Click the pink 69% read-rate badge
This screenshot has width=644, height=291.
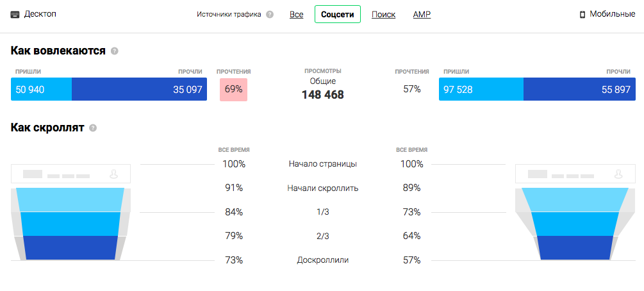(233, 89)
